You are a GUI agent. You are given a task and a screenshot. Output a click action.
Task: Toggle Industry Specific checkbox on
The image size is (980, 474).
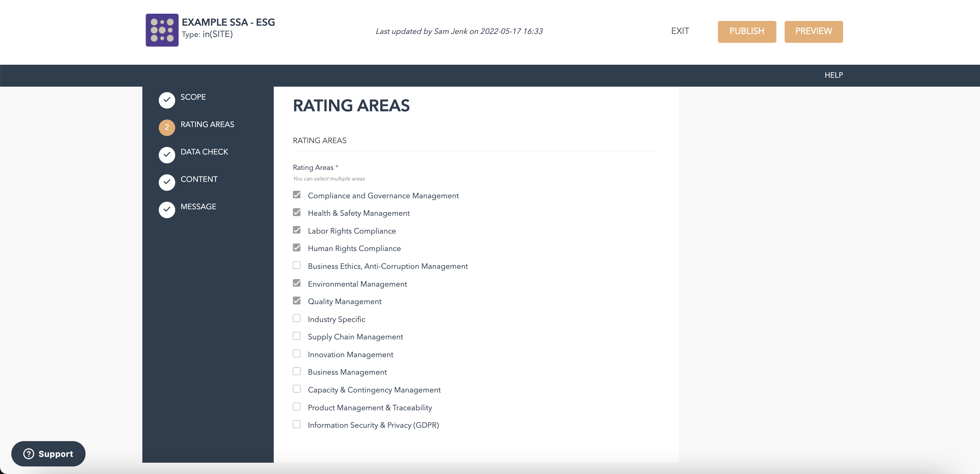point(297,319)
